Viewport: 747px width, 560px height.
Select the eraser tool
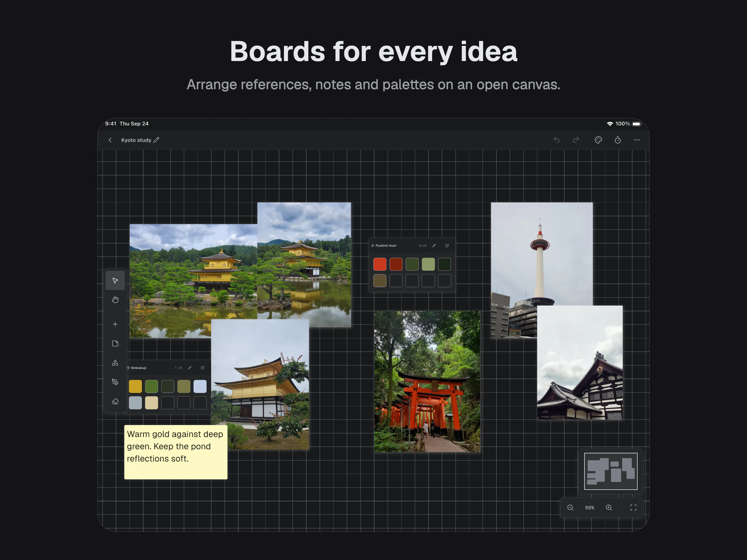(115, 401)
